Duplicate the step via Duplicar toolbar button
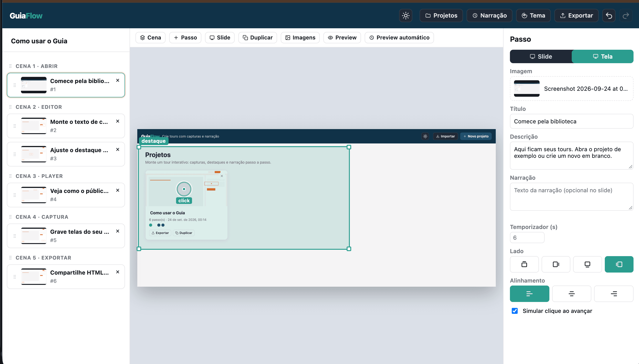This screenshot has width=639, height=364. point(257,37)
